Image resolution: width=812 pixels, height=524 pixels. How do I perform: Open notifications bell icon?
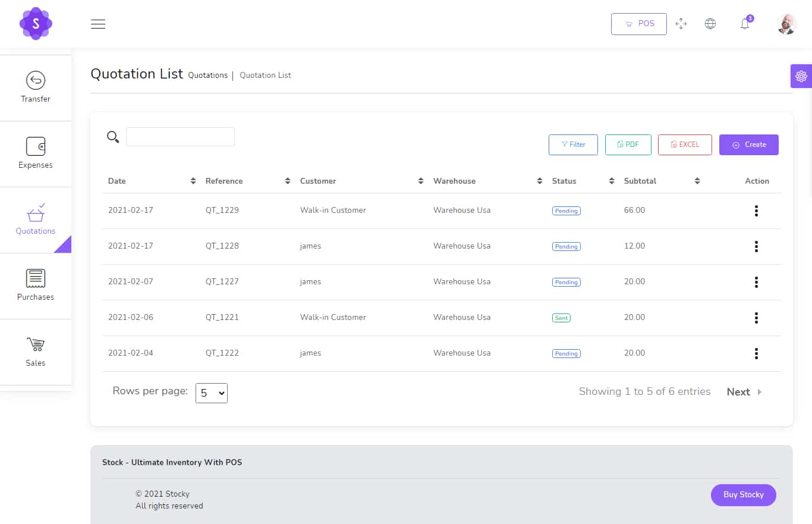[744, 24]
